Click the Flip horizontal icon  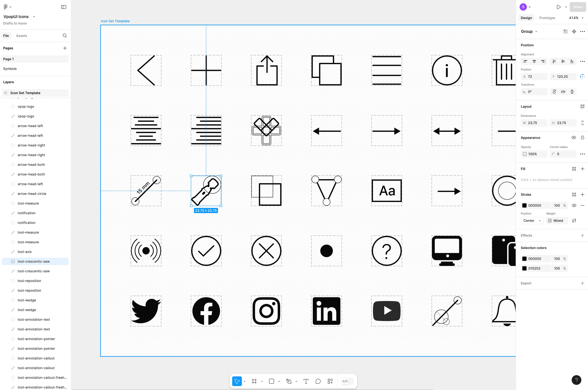point(563,92)
